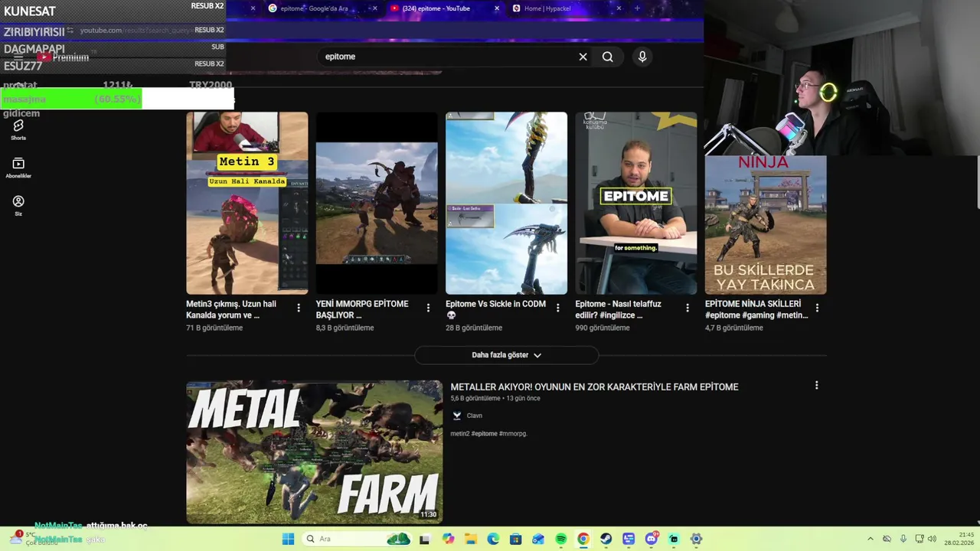Open Metin3 çıkmış short title
This screenshot has width=980, height=551.
[231, 309]
